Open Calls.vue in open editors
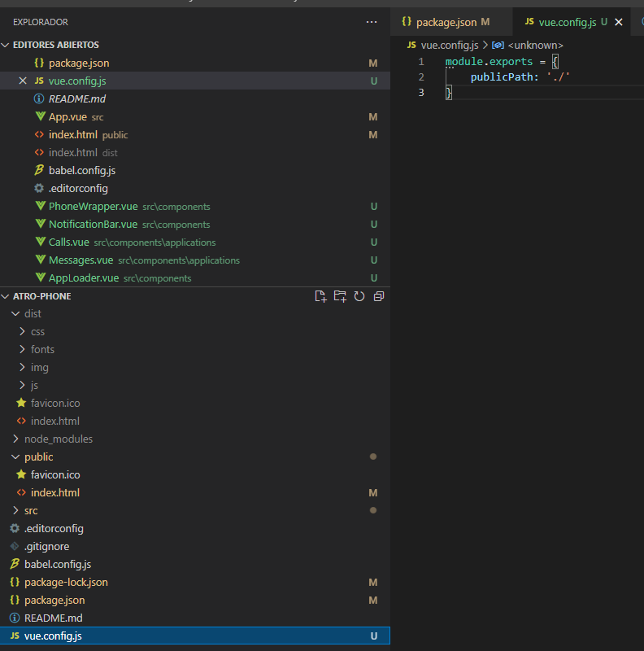Viewport: 644px width, 651px height. click(x=195, y=242)
